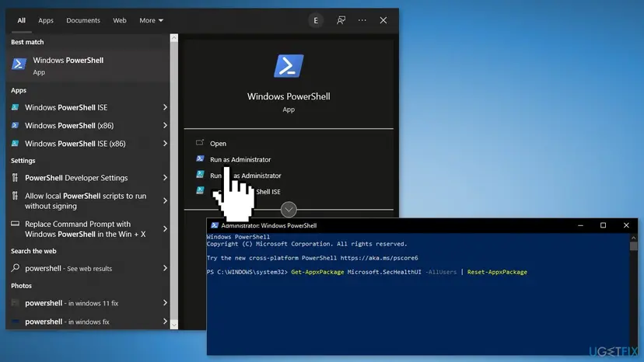644x362 pixels.
Task: Expand powershell web results chevron
Action: click(165, 268)
